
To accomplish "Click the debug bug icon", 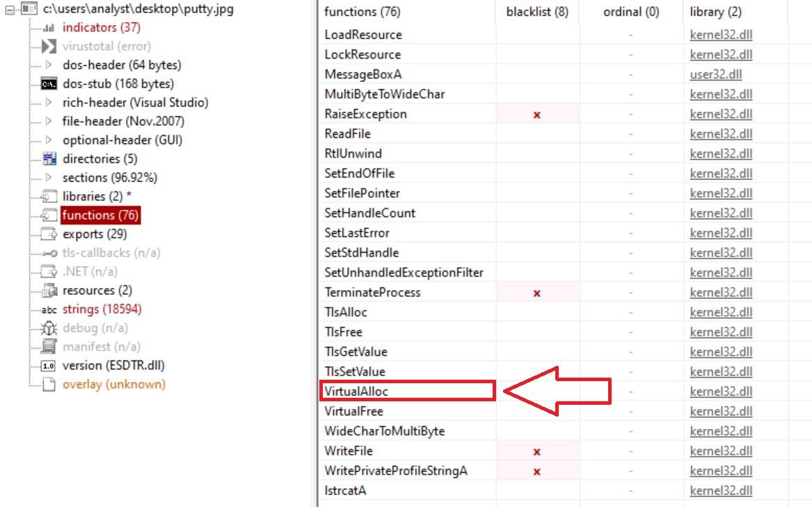I will point(49,328).
